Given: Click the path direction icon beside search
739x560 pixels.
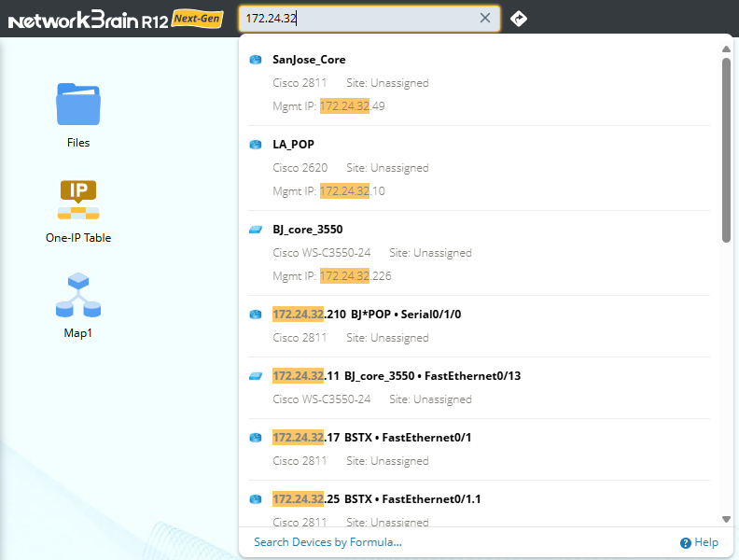Looking at the screenshot, I should click(x=519, y=19).
